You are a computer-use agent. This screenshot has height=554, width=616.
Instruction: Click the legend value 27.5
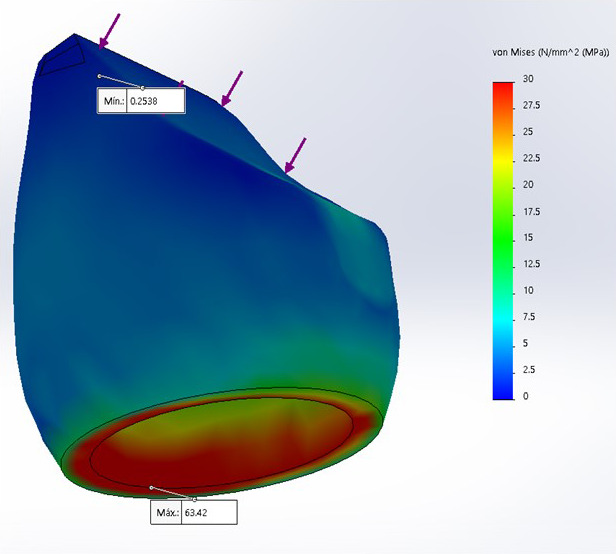[x=531, y=105]
